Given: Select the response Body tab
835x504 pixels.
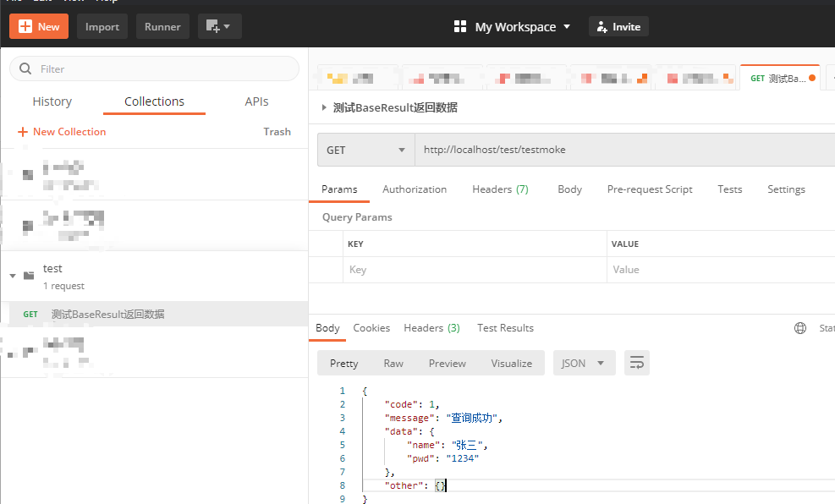Looking at the screenshot, I should point(327,328).
